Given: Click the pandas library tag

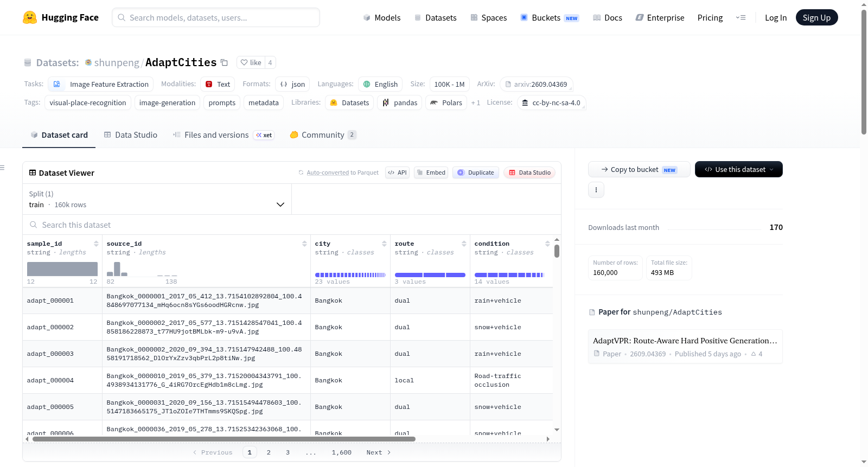Looking at the screenshot, I should [x=400, y=103].
